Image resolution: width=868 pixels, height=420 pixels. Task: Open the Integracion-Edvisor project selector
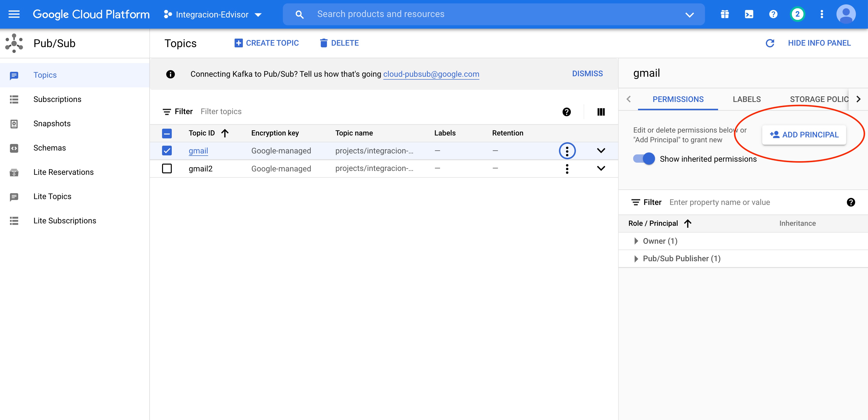pos(213,15)
